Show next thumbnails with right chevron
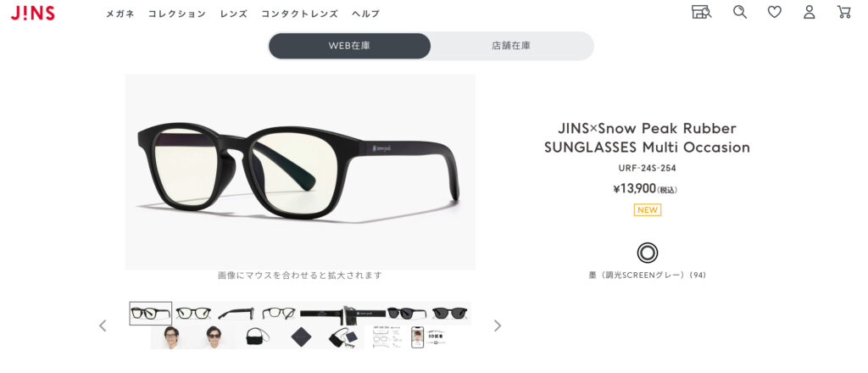868x373 pixels. tap(497, 326)
